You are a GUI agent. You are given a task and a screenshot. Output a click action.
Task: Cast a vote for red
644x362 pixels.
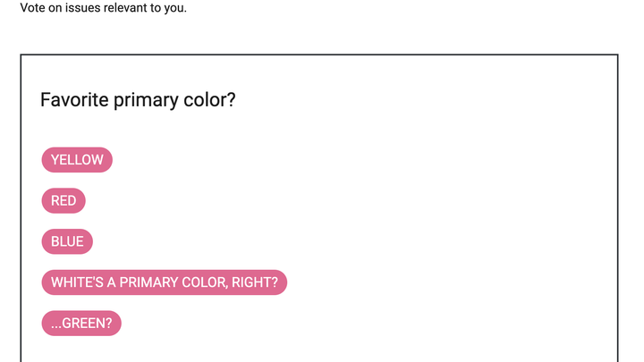[64, 201]
